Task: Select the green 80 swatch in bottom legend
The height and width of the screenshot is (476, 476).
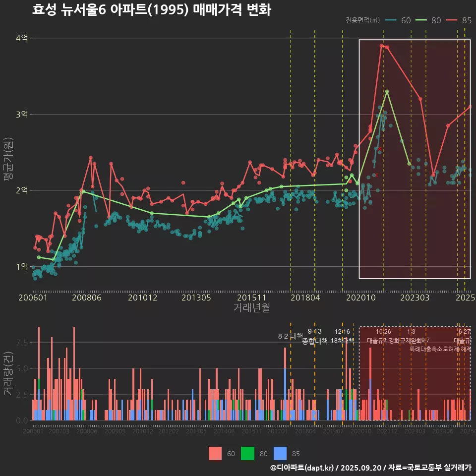Action: (x=247, y=454)
